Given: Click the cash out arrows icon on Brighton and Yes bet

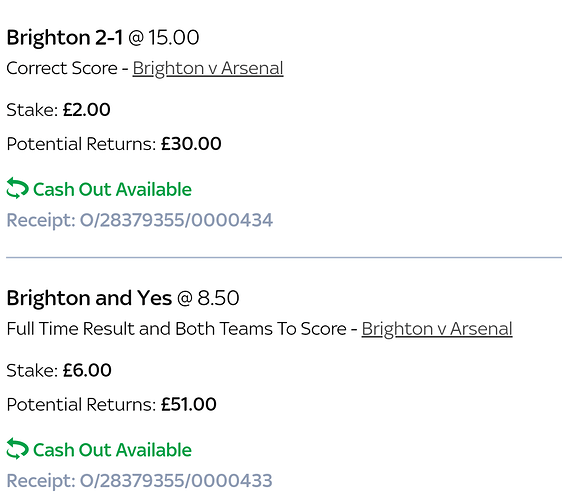Looking at the screenshot, I should (17, 448).
